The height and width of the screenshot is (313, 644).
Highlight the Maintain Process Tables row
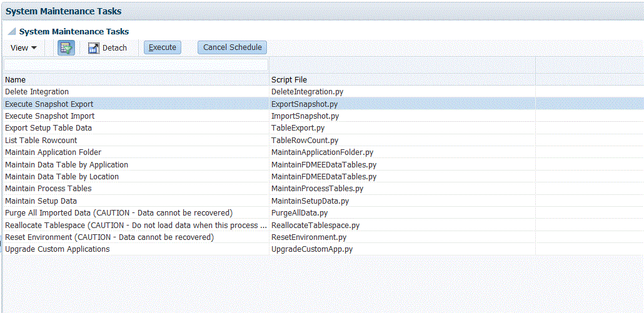48,189
